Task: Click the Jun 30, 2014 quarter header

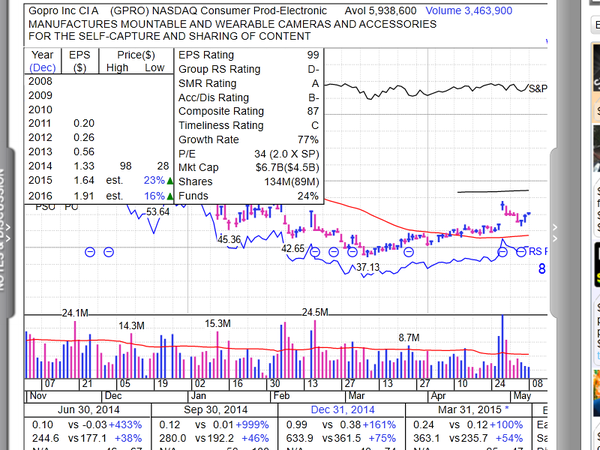Action: pyautogui.click(x=88, y=410)
